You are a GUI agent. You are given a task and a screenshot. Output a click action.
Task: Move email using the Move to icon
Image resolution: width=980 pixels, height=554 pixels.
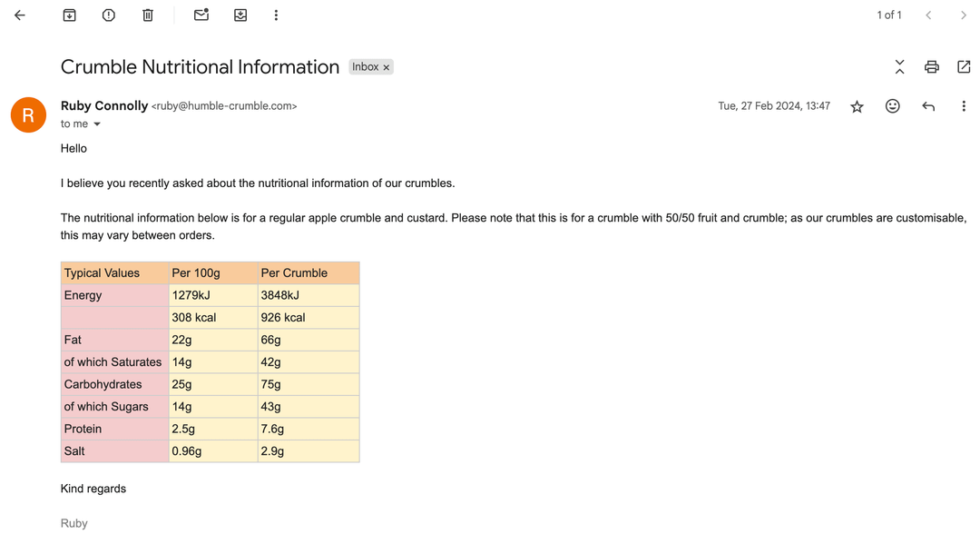pyautogui.click(x=240, y=15)
